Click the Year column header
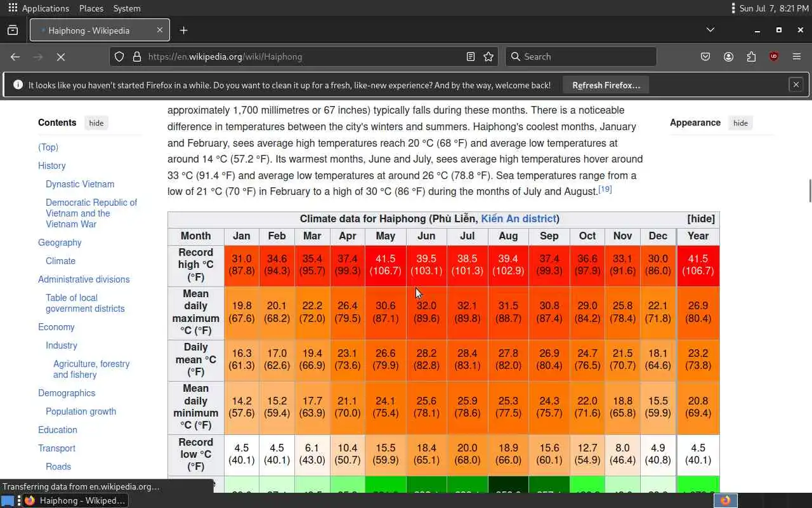The width and height of the screenshot is (812, 508). click(x=698, y=236)
